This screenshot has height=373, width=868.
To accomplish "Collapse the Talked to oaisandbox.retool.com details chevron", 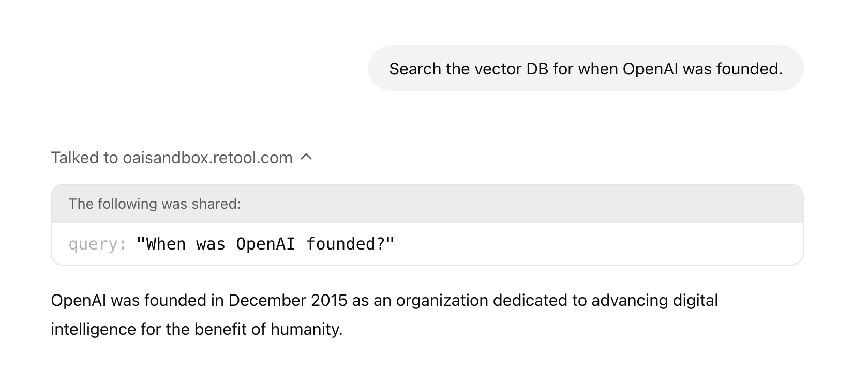I will [x=306, y=157].
